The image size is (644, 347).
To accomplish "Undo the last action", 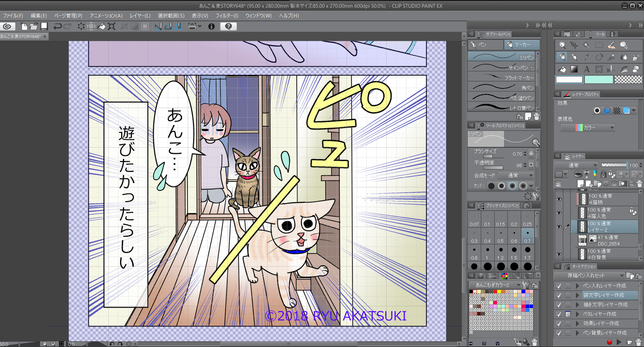I will click(x=57, y=26).
